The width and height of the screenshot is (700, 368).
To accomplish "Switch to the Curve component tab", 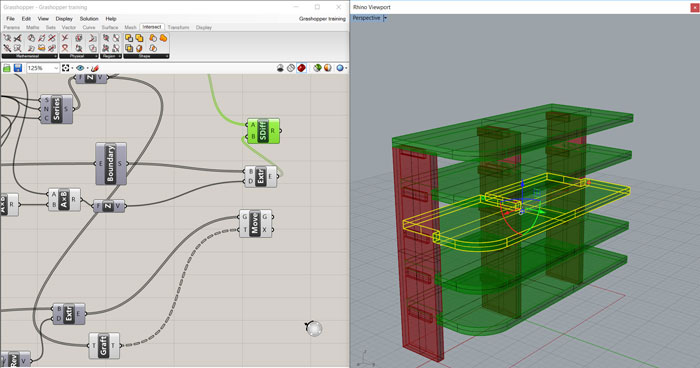I will coord(89,27).
